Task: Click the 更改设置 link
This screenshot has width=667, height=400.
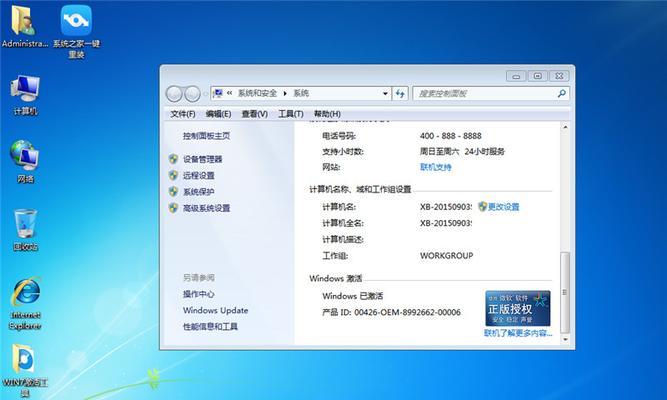Action: coord(504,207)
